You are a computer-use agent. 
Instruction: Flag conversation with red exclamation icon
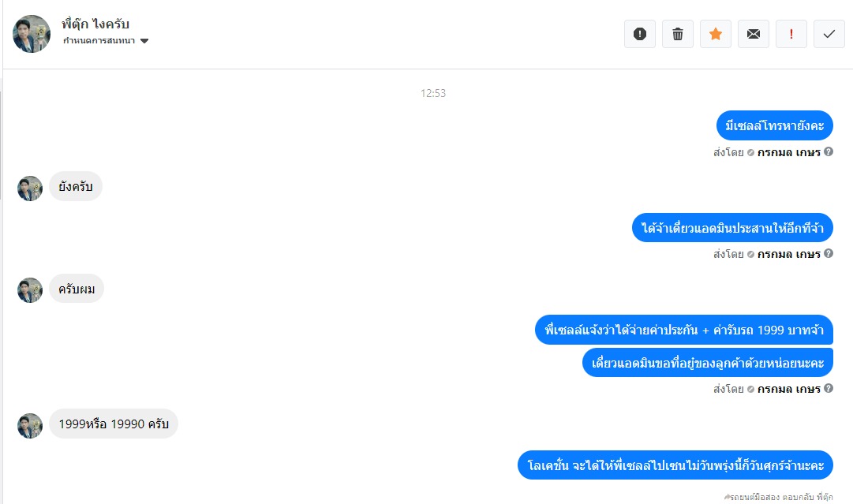791,34
